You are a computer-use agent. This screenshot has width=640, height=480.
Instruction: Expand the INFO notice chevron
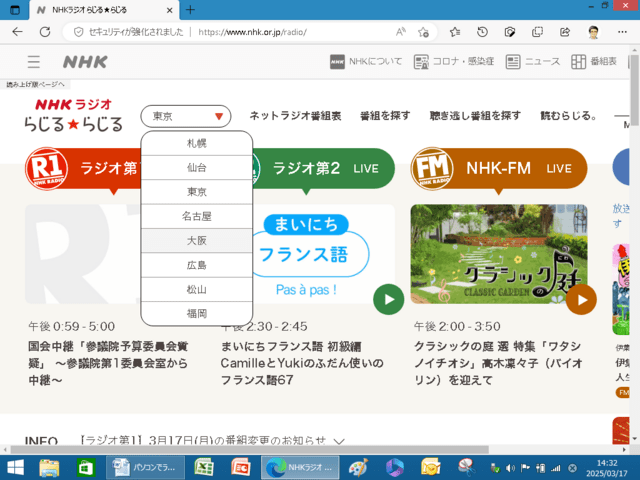[339, 440]
